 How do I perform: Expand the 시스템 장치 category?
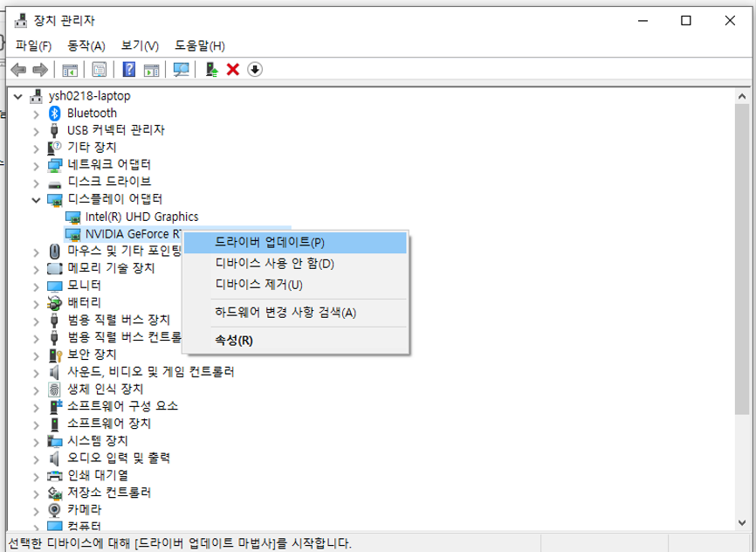point(36,441)
